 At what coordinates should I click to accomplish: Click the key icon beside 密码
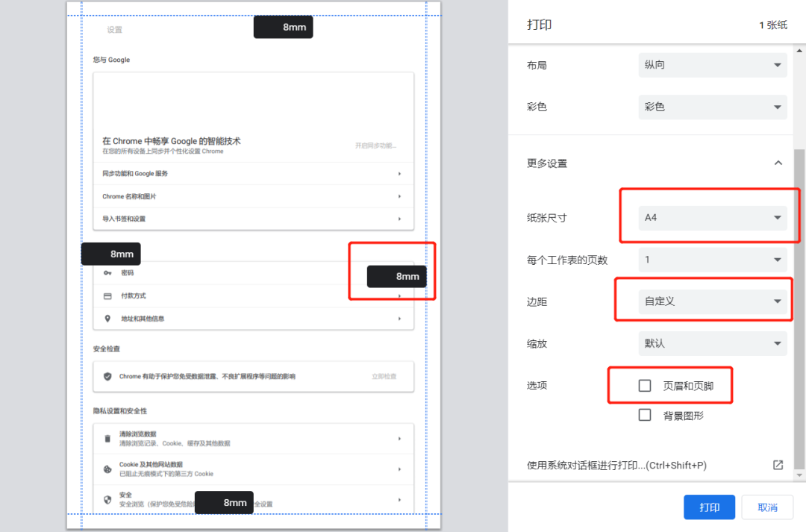[x=107, y=273]
